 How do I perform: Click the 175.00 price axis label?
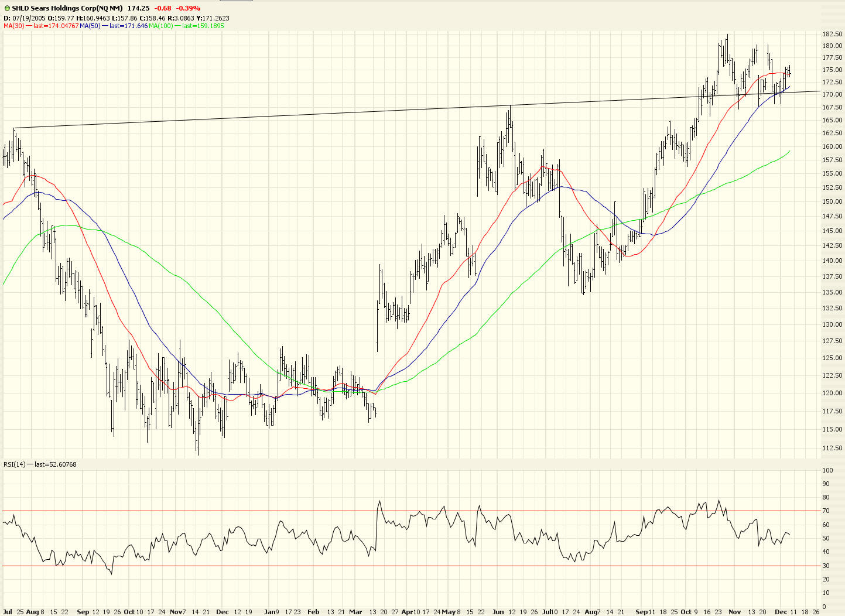832,70
